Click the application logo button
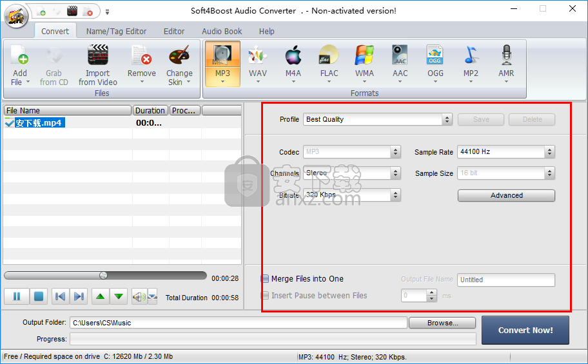This screenshot has width=588, height=364. (16, 17)
